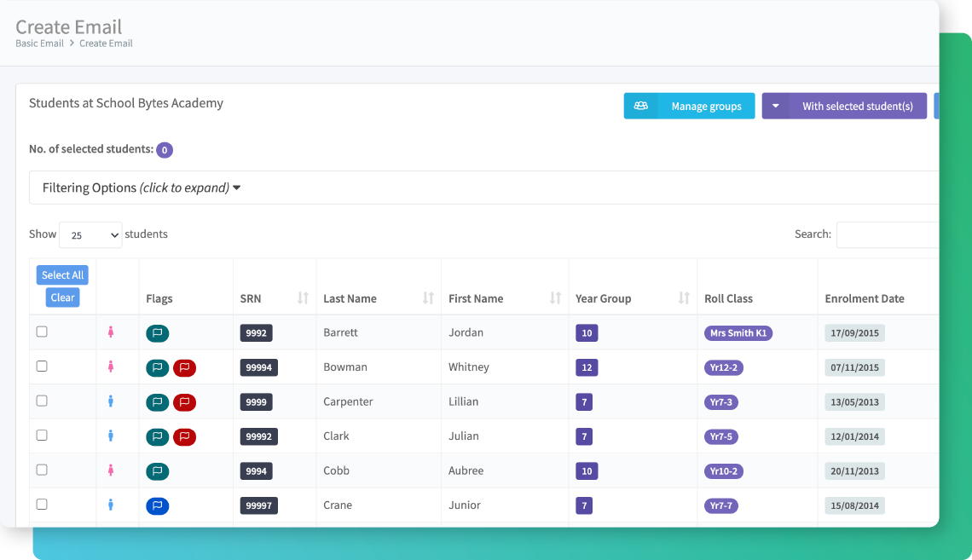Tick the checkbox for Carpenter Lillian

click(42, 401)
